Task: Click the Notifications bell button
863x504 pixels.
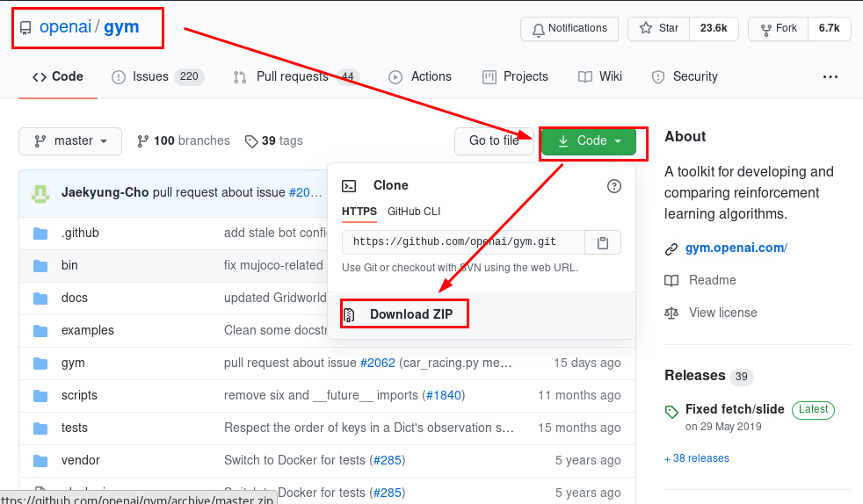Action: coord(569,29)
